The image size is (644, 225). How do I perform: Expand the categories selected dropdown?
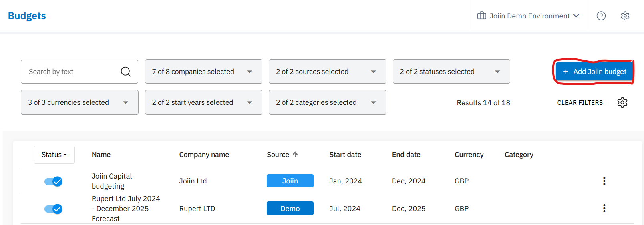[x=328, y=102]
